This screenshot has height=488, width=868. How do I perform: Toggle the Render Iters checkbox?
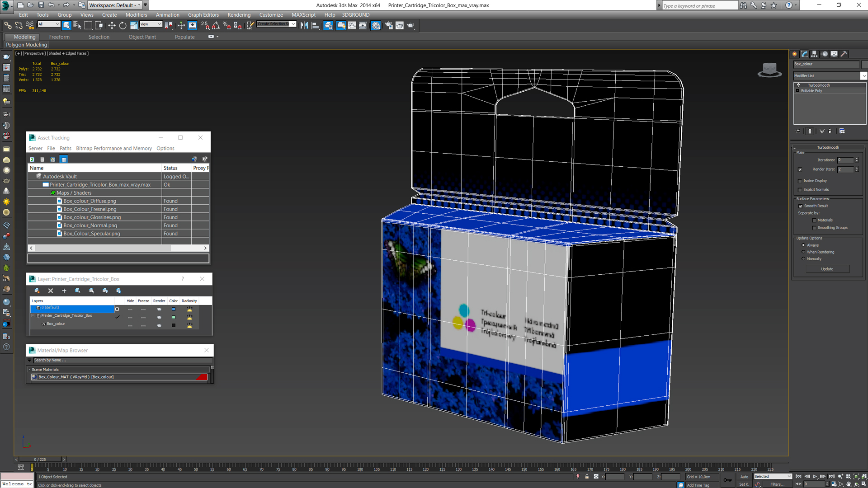click(x=800, y=169)
